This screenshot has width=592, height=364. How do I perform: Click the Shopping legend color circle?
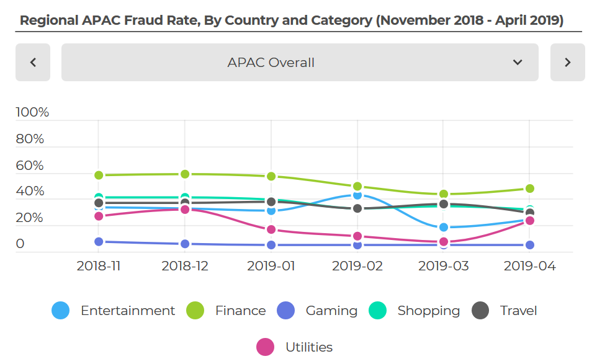coord(378,311)
